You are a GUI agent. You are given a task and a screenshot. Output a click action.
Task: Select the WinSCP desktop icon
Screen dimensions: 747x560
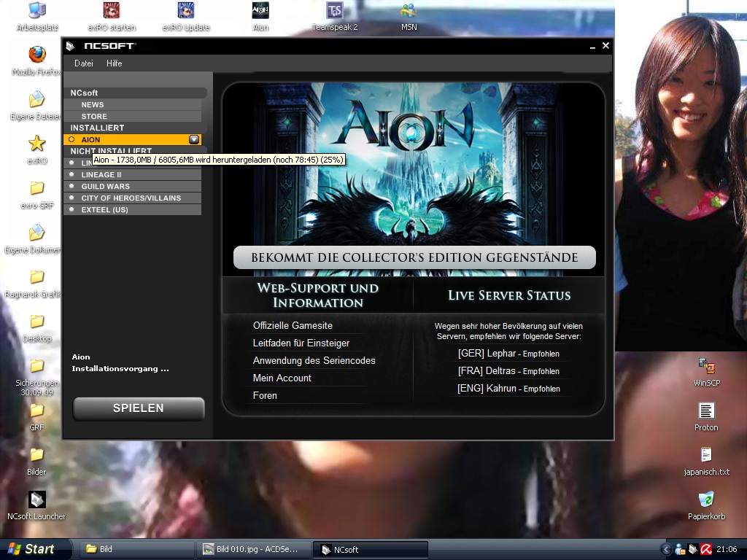pos(706,372)
